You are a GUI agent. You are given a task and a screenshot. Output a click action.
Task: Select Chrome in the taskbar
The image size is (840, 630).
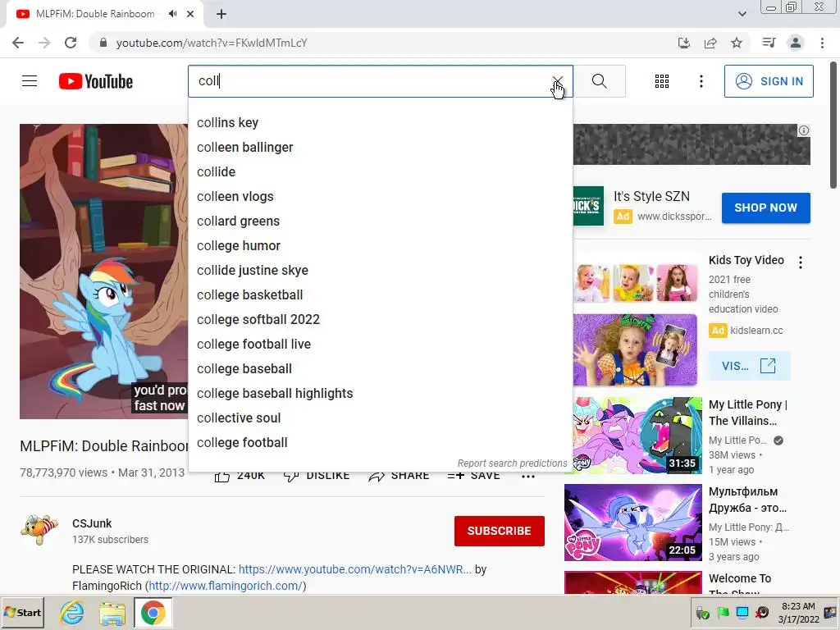tap(153, 613)
